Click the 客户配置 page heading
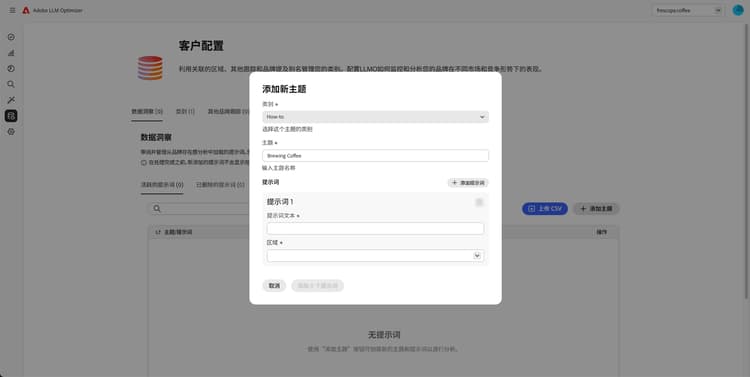Screen dimensions: 750x377 [201, 46]
